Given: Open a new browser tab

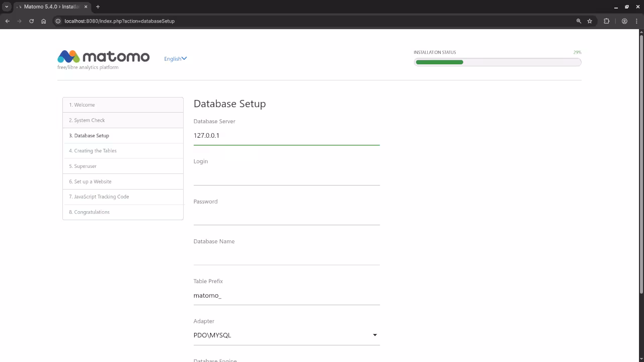Looking at the screenshot, I should click(98, 7).
